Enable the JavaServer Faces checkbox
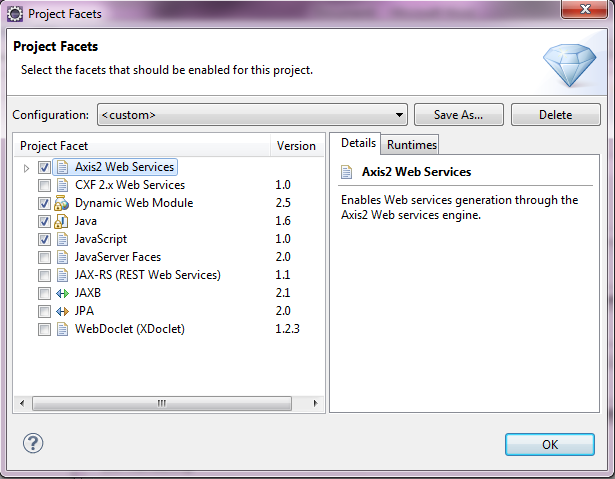This screenshot has width=615, height=479. pos(44,257)
